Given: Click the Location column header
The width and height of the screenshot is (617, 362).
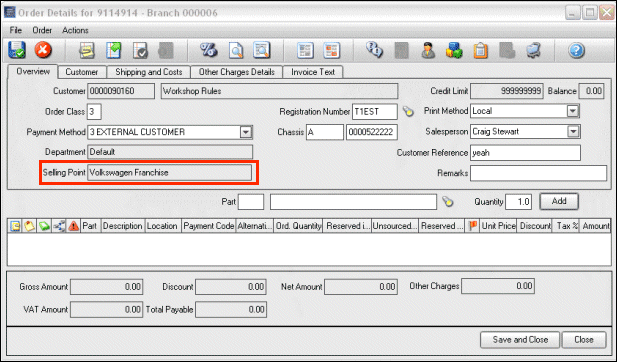Looking at the screenshot, I should (163, 226).
